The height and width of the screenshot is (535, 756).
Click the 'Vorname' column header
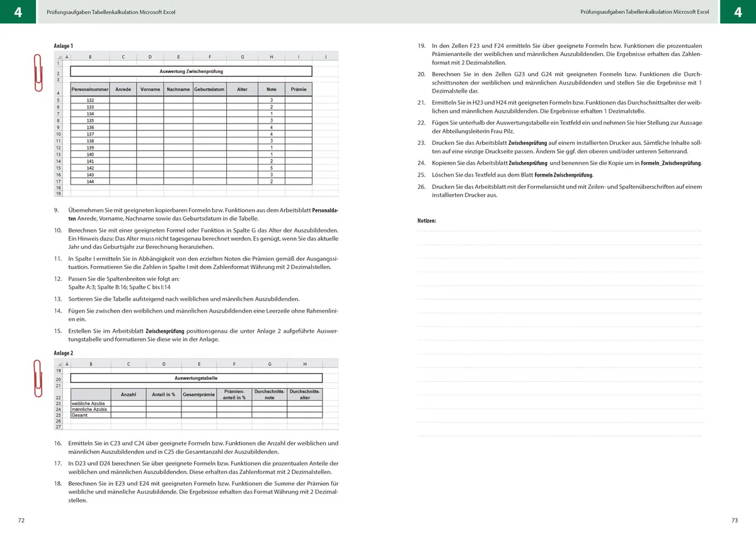pyautogui.click(x=151, y=89)
